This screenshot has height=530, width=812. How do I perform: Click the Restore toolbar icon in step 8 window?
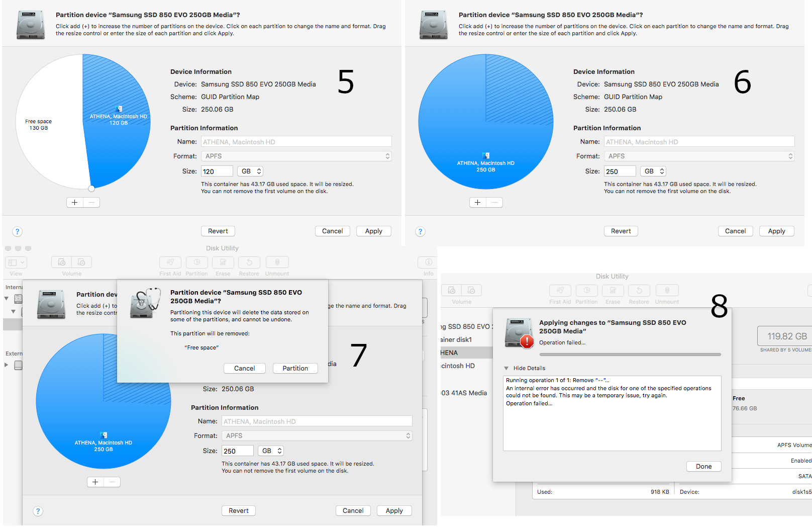click(639, 290)
